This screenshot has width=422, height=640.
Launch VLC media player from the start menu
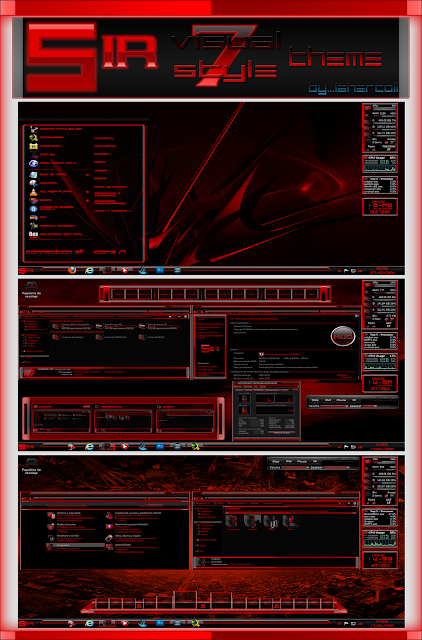coord(51,191)
